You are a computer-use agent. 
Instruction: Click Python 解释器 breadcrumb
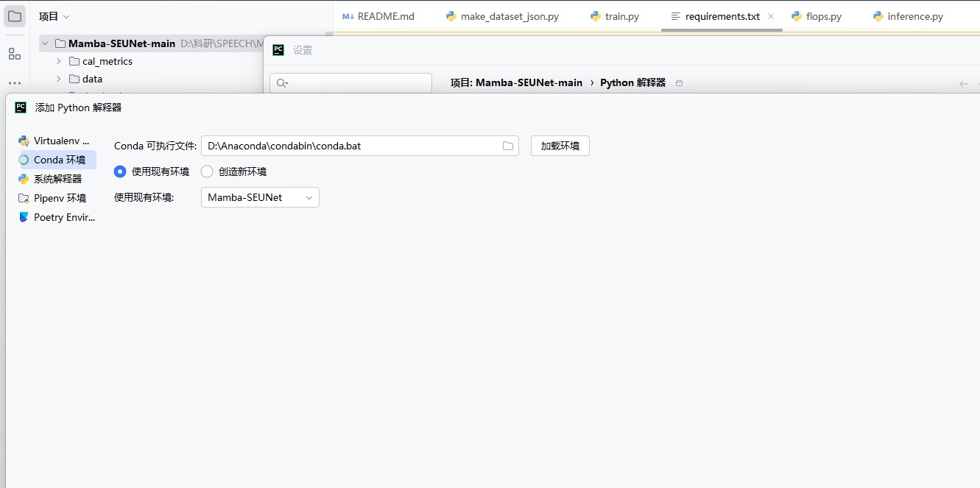pos(633,83)
